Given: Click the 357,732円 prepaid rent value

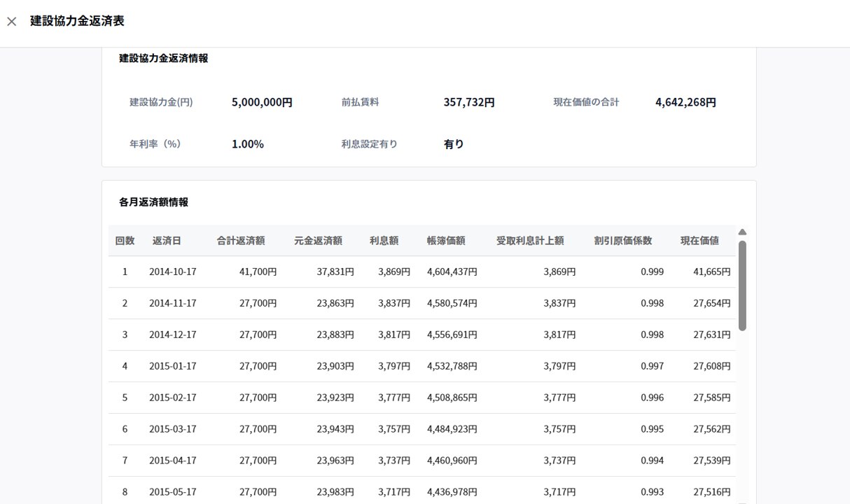Looking at the screenshot, I should tap(469, 102).
